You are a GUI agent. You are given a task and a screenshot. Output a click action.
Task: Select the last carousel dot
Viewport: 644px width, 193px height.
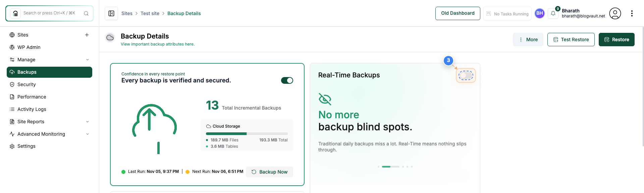(x=412, y=167)
